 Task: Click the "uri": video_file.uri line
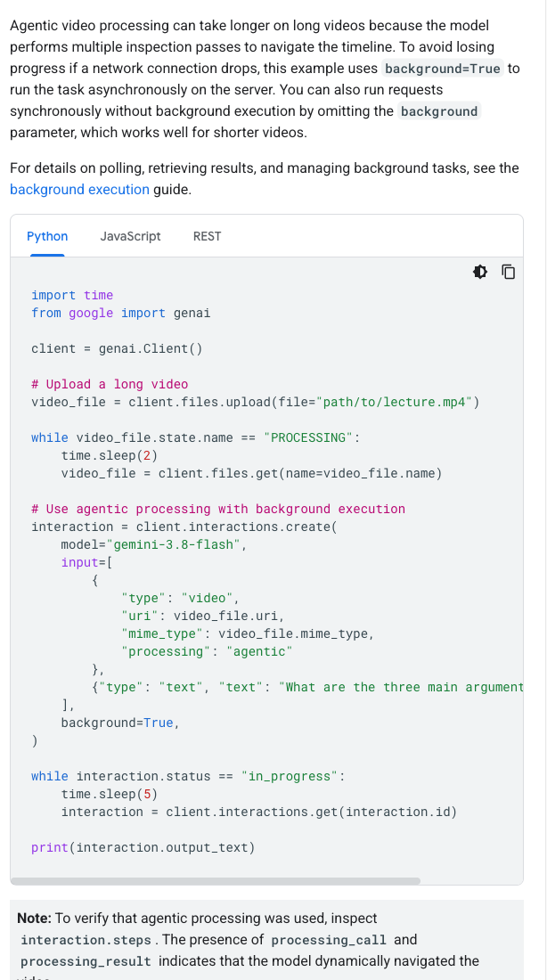tap(203, 617)
